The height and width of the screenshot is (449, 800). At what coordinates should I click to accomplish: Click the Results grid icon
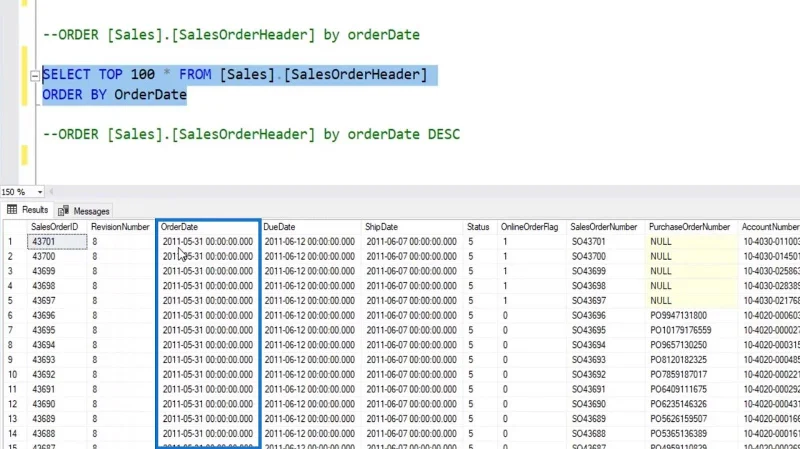(12, 210)
